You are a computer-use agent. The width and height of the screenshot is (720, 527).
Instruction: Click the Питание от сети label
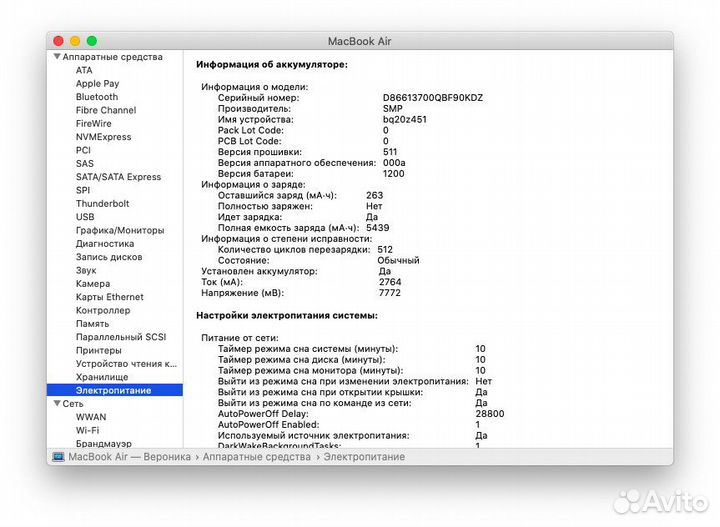tap(240, 338)
